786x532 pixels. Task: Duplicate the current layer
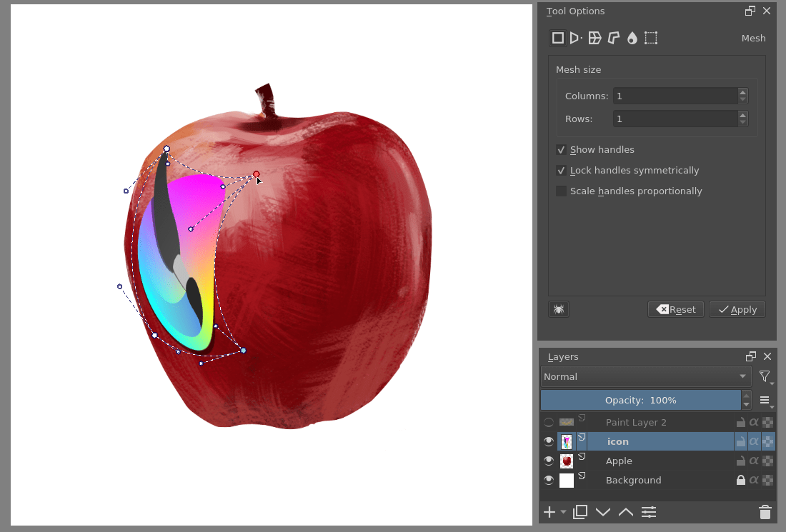pos(579,512)
